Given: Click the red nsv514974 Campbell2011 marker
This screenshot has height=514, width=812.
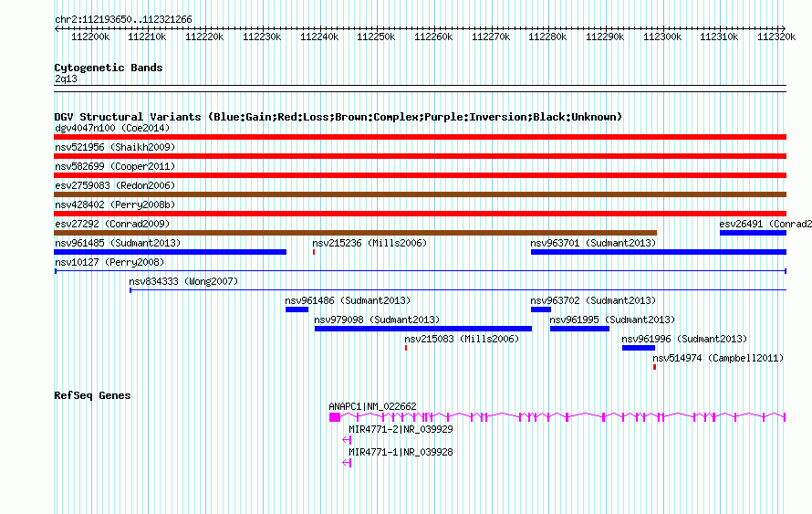Looking at the screenshot, I should tap(654, 367).
